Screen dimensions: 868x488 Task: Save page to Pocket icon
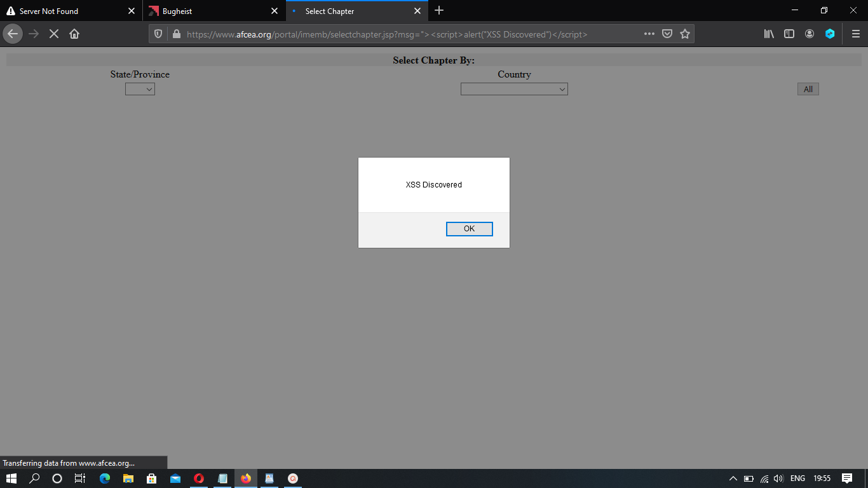[x=667, y=34]
